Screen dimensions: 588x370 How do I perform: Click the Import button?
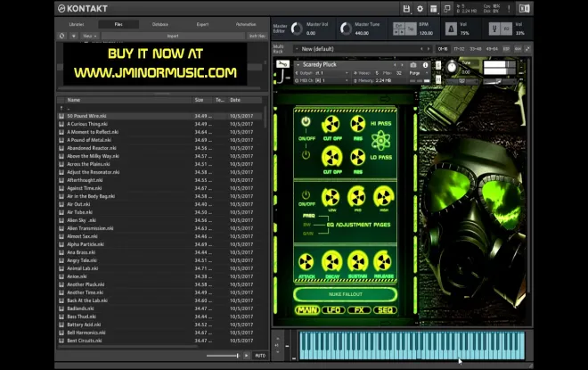[x=173, y=36]
